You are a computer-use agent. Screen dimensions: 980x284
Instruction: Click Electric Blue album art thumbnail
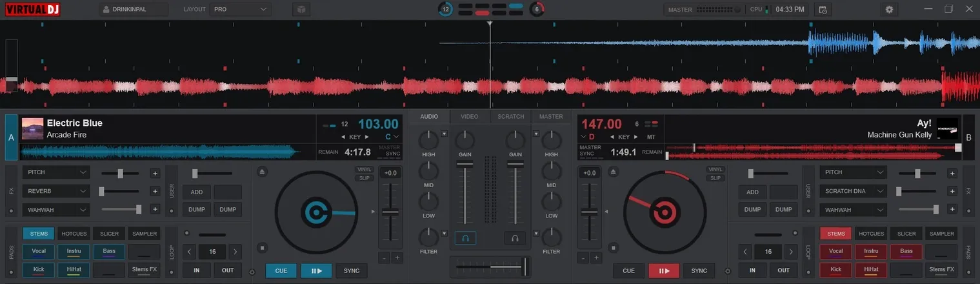[32, 128]
